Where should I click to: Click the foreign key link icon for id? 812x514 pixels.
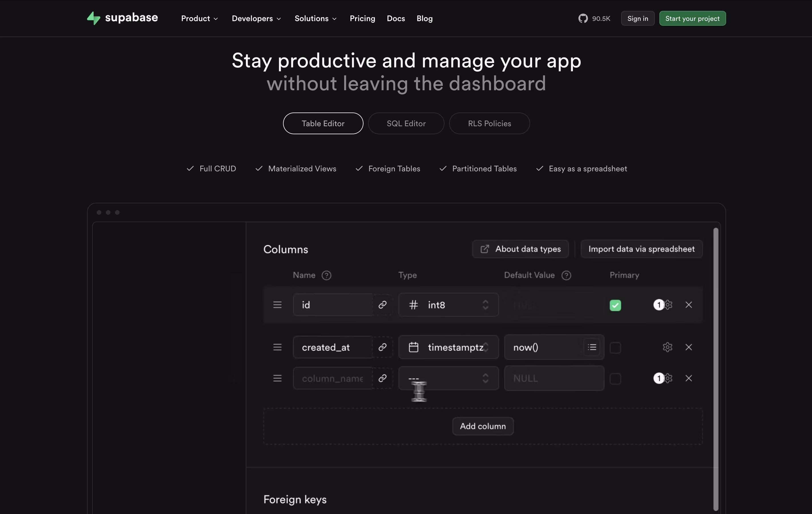coord(382,305)
